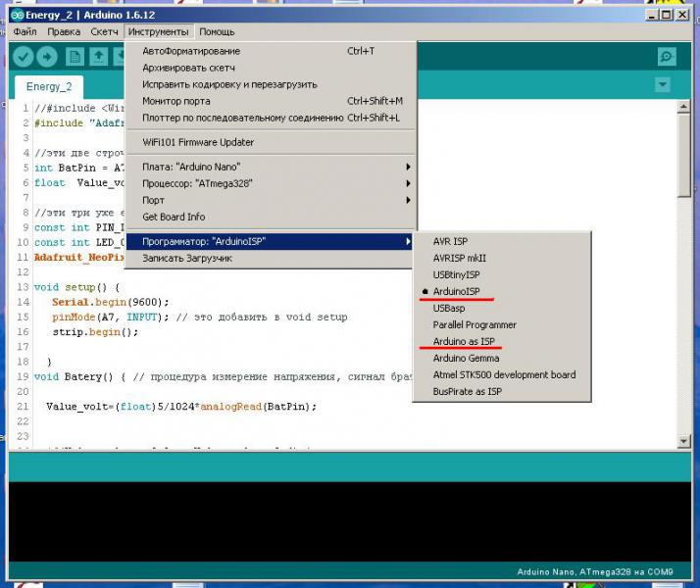Close the Инструменты menu
Screen dimensions: 700x588
coord(159,32)
